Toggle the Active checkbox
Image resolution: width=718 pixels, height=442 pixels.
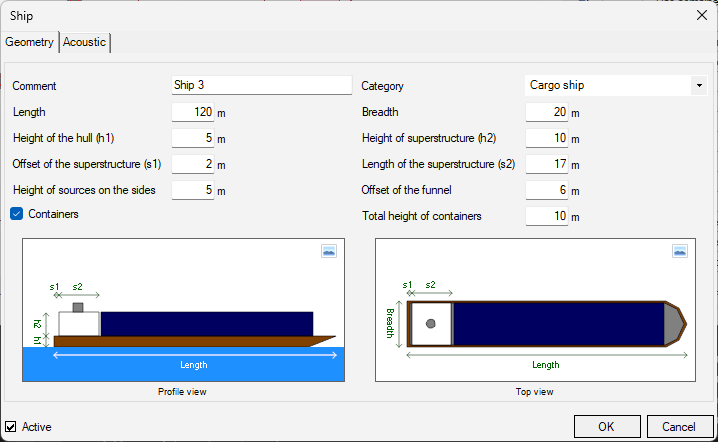[x=11, y=427]
